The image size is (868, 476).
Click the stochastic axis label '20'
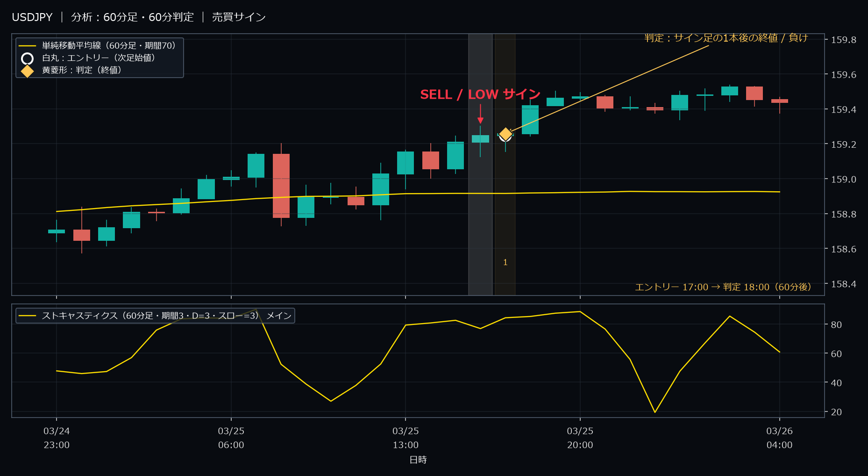[836, 412]
